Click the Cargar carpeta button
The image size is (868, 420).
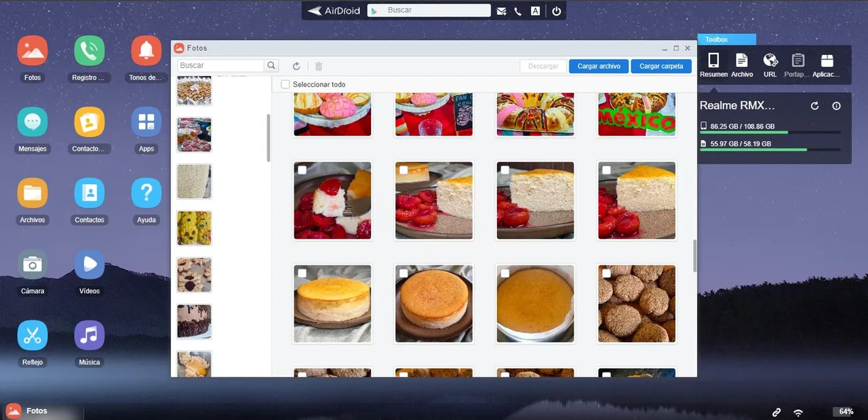(x=661, y=66)
